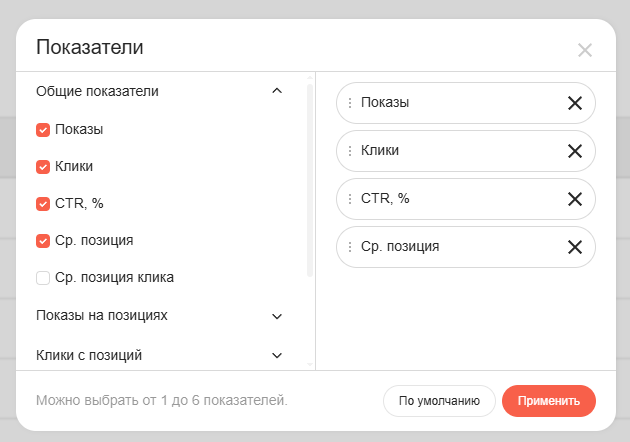Uncheck the Ср. позиция checkbox
This screenshot has height=442, width=630.
43,241
